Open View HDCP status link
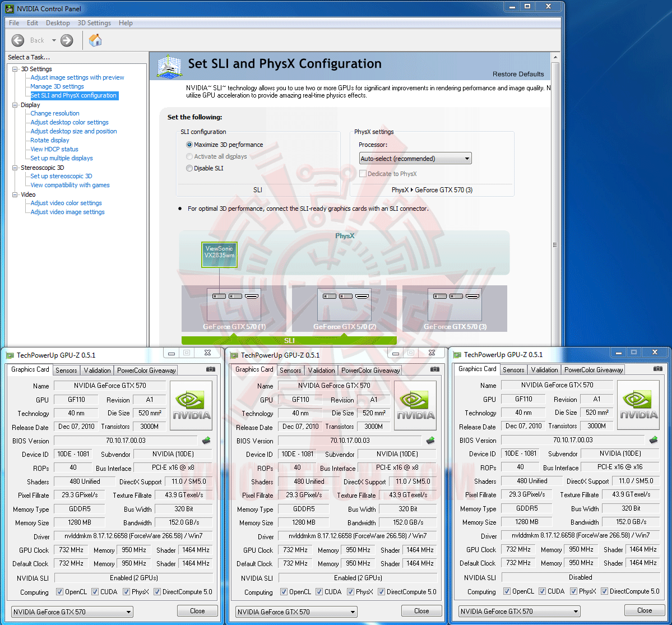The height and width of the screenshot is (625, 672). click(x=54, y=150)
